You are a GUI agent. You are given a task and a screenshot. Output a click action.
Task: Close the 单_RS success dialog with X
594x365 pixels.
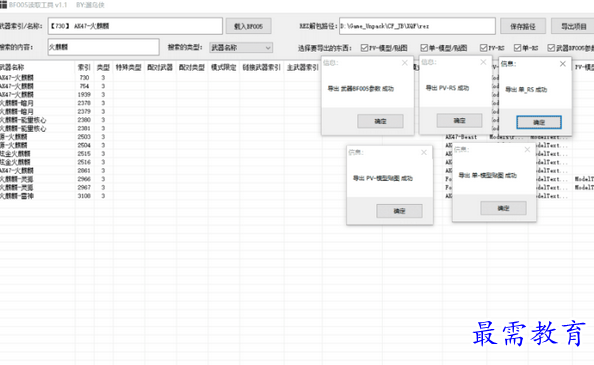(x=563, y=64)
